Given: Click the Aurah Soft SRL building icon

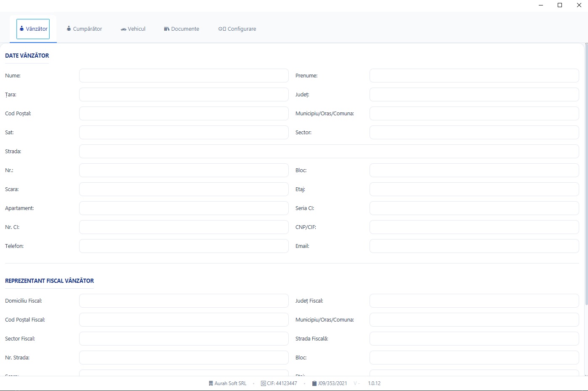Looking at the screenshot, I should (211, 383).
